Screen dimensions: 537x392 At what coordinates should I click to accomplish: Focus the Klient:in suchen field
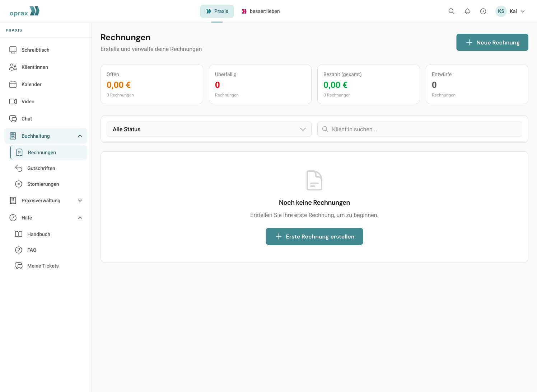coord(420,129)
